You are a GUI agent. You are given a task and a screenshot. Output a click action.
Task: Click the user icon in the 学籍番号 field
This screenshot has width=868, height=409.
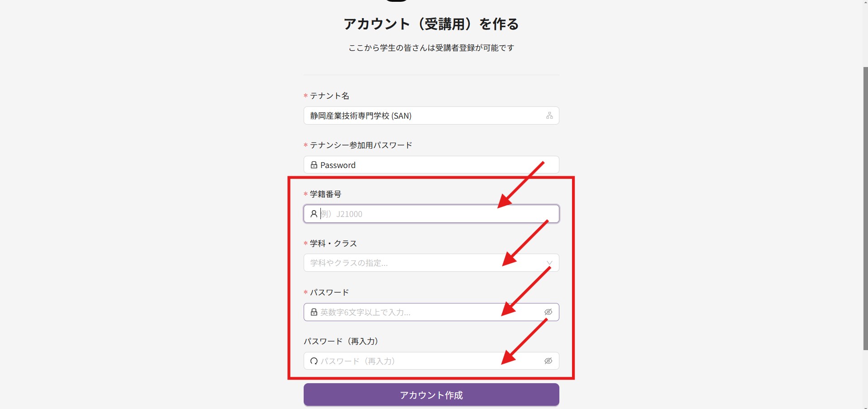click(314, 214)
